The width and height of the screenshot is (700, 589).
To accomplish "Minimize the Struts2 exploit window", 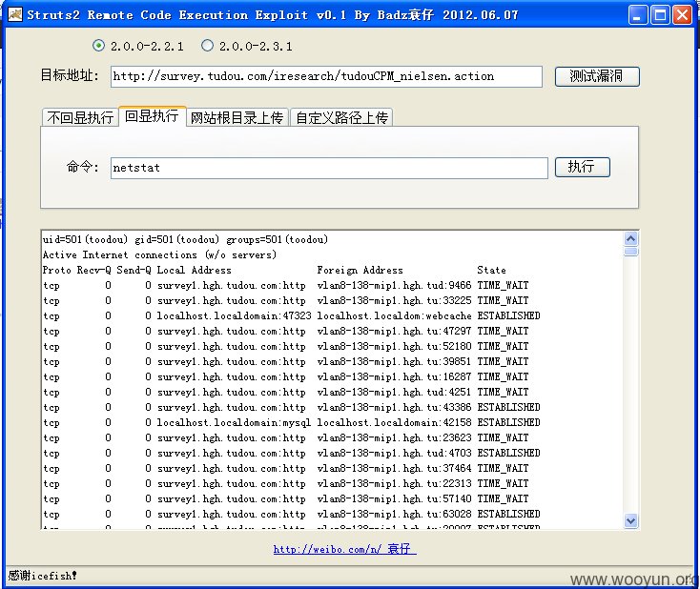I will 638,14.
